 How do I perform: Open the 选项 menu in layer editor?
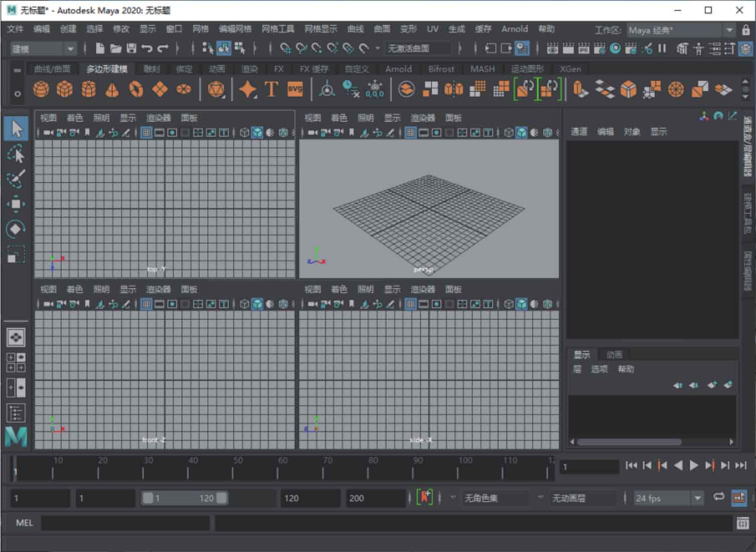pyautogui.click(x=599, y=369)
